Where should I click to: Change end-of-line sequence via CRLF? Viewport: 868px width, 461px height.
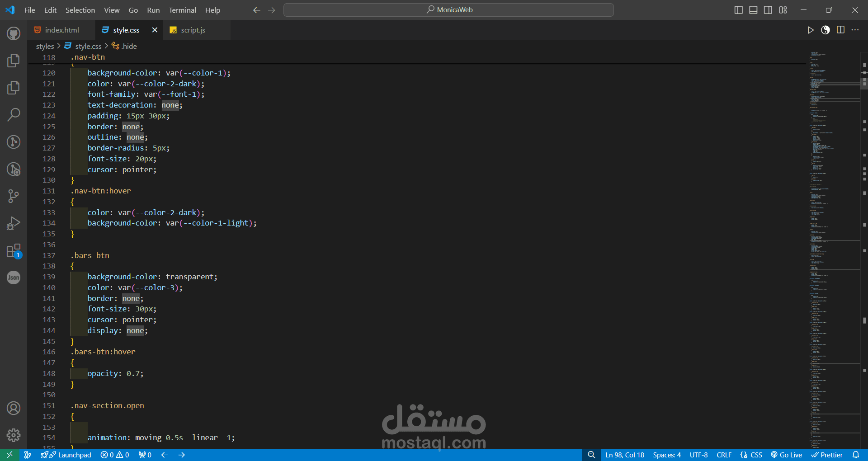pyautogui.click(x=724, y=455)
